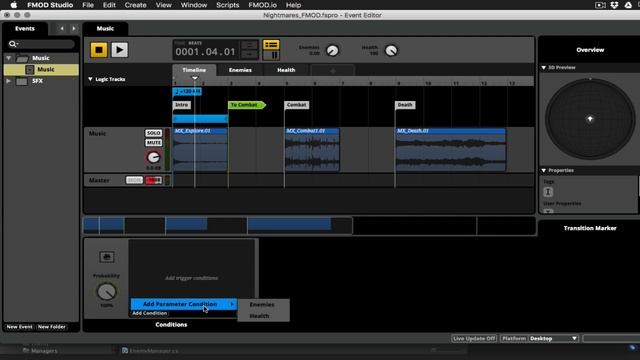Mute the Master track
The height and width of the screenshot is (360, 640).
click(153, 180)
